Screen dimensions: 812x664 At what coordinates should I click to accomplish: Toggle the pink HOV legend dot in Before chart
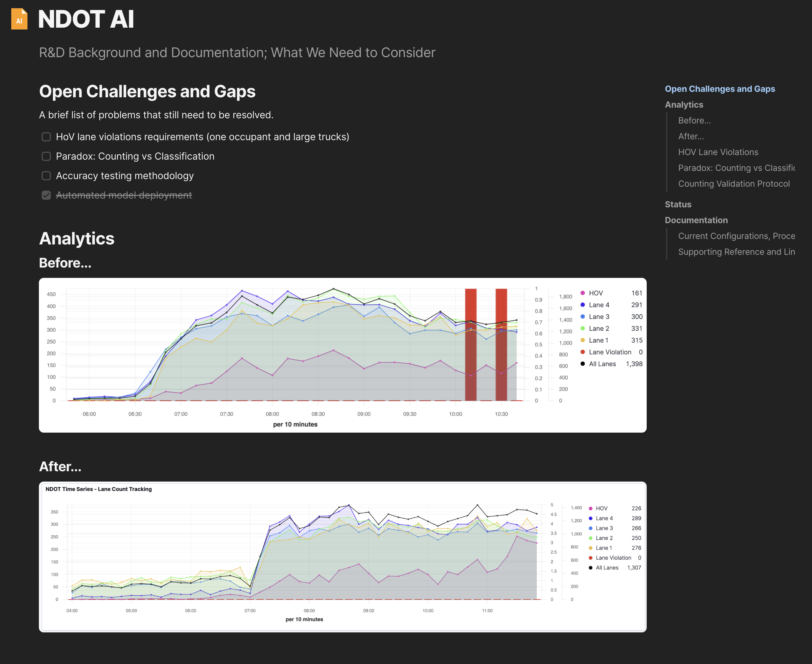point(583,293)
